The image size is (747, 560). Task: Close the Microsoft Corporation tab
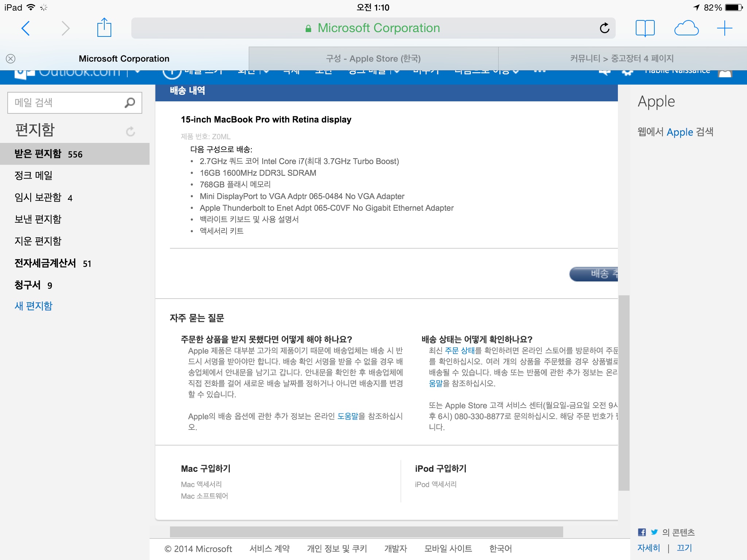pos(11,59)
